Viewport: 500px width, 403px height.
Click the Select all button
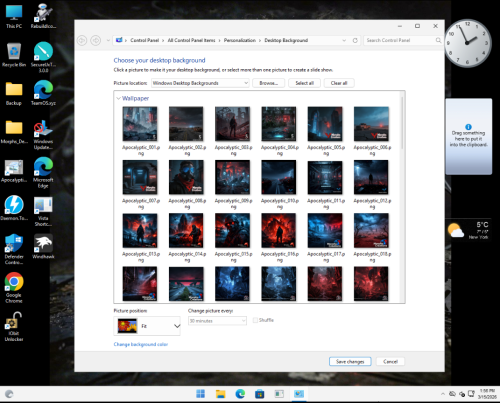(304, 83)
